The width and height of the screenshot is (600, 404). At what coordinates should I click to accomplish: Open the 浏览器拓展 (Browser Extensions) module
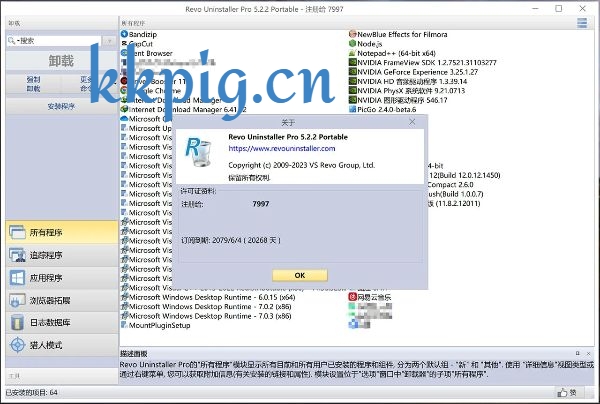click(62, 300)
